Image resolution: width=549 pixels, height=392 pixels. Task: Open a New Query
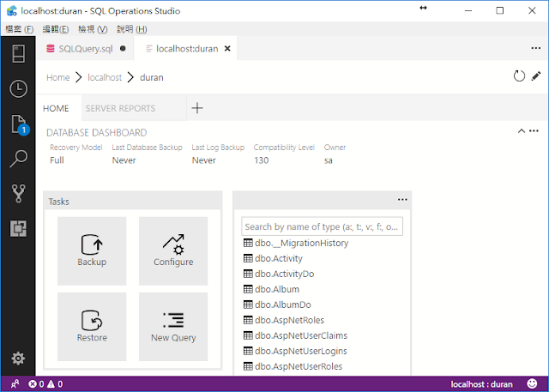coord(173,327)
